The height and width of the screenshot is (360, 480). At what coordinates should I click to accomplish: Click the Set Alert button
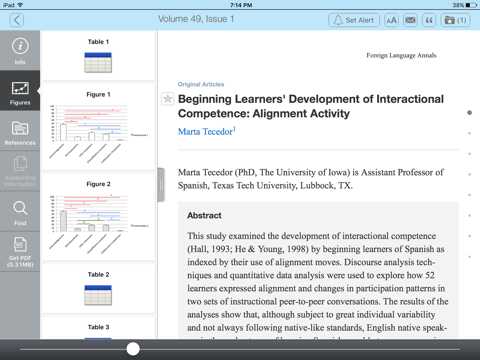coord(354,20)
